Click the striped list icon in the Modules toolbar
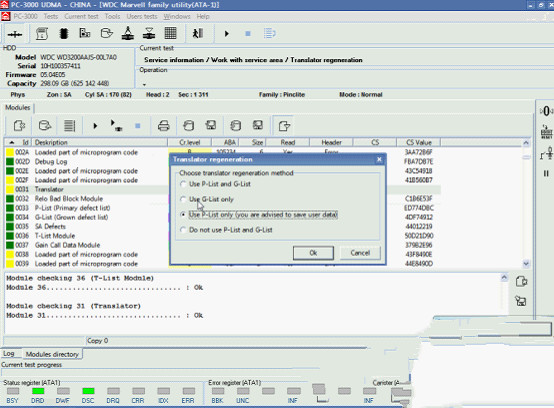This screenshot has width=554, height=408. click(x=69, y=125)
